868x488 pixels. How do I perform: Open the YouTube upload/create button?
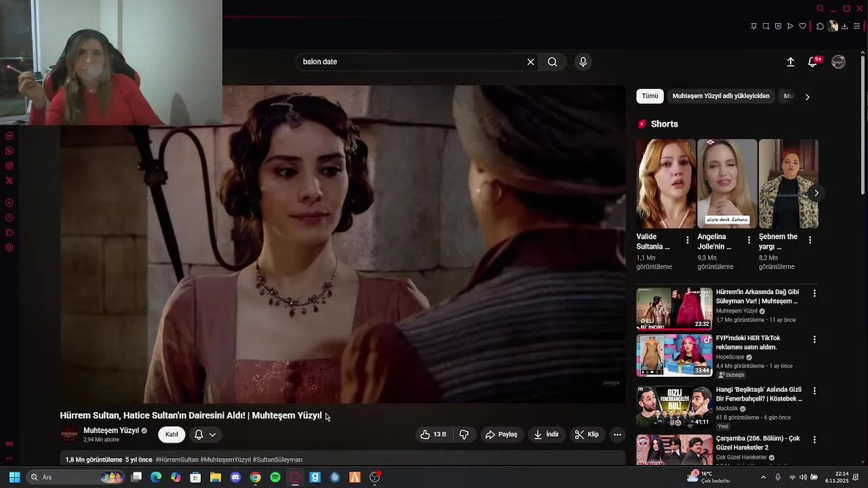(x=791, y=62)
